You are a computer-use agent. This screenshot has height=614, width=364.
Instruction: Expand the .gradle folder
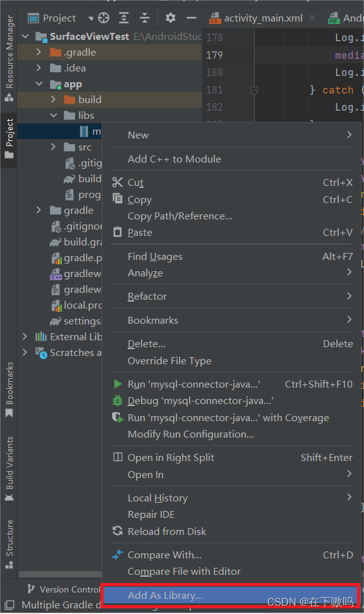pyautogui.click(x=39, y=52)
